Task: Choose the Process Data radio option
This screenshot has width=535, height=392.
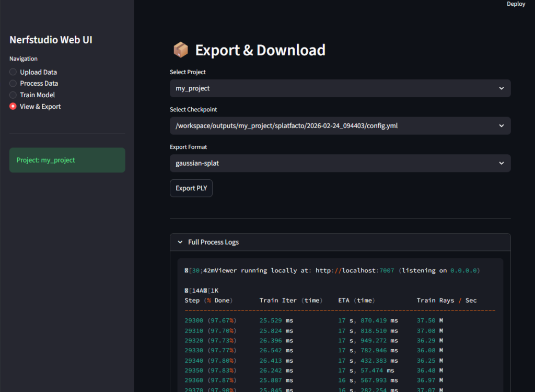Action: (x=13, y=84)
